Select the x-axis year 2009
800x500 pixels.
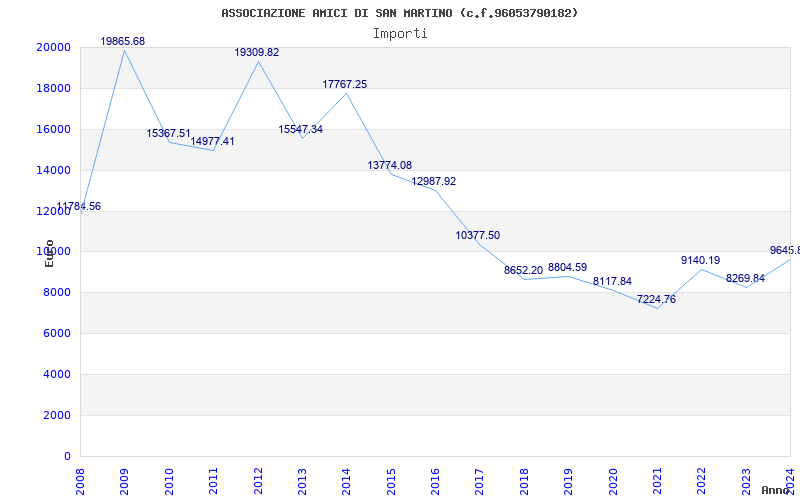[124, 481]
